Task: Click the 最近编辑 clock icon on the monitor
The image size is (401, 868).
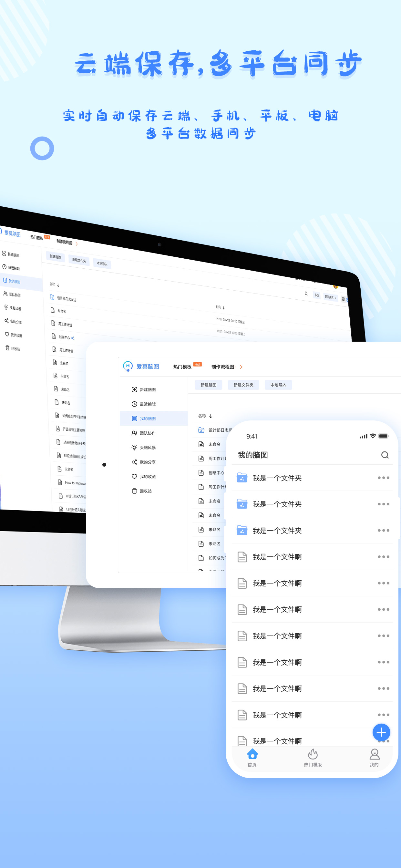Action: click(x=5, y=266)
